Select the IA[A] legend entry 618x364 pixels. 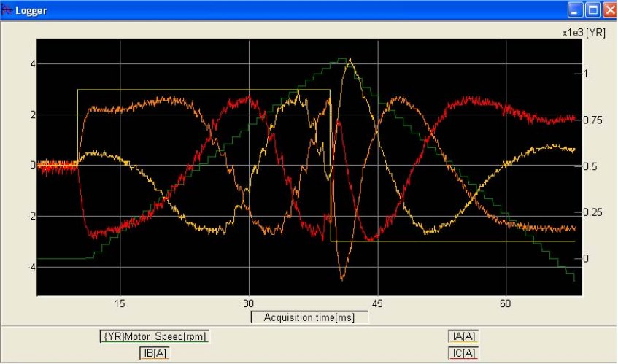(463, 336)
